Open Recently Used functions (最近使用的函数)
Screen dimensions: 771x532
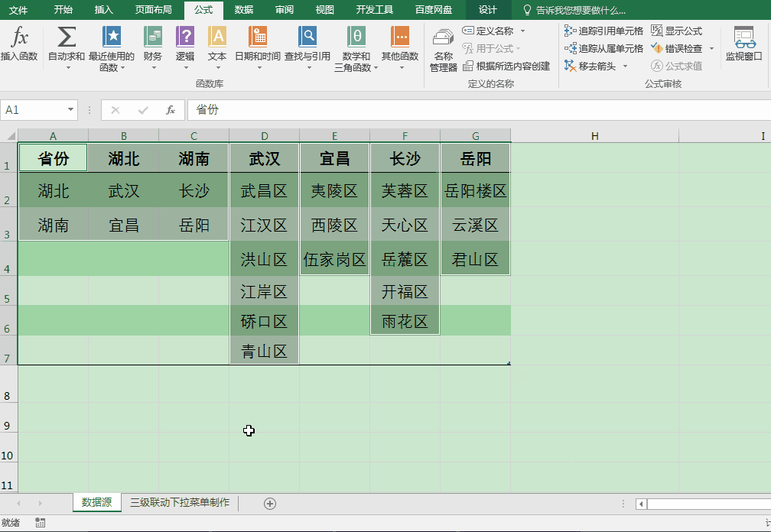coord(112,48)
